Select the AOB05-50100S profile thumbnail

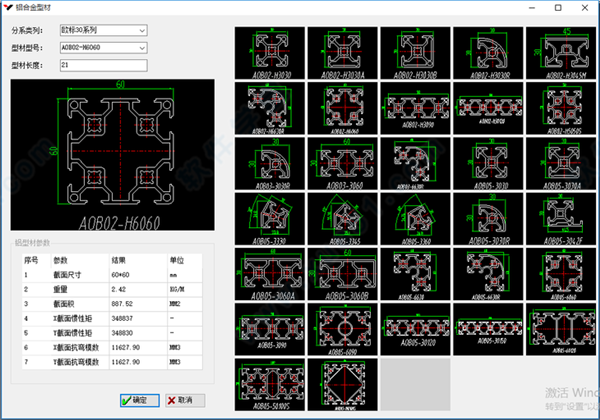270,384
